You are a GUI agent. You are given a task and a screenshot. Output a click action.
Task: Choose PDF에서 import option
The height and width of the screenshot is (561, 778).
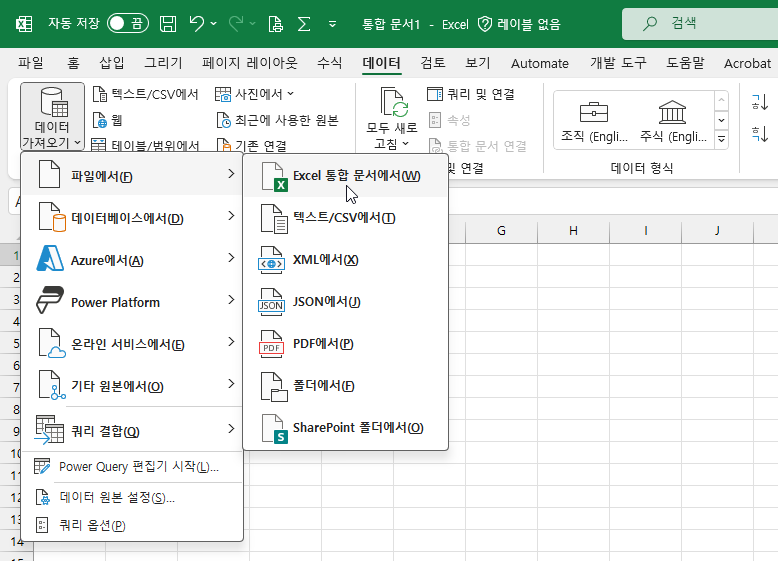(x=345, y=344)
